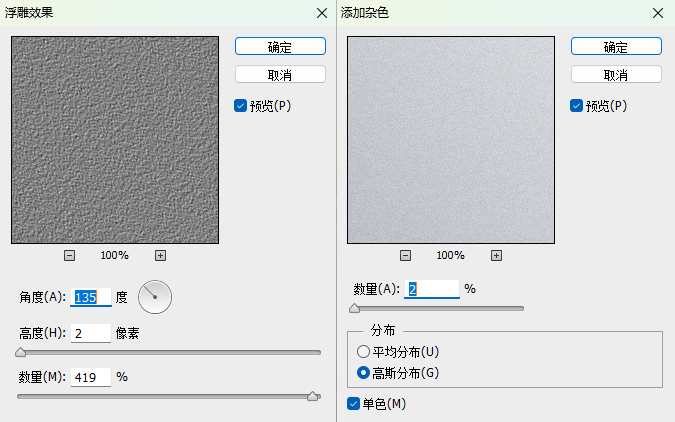Close the 浮雕效果 dialog
Image resolution: width=675 pixels, height=422 pixels.
pos(322,13)
